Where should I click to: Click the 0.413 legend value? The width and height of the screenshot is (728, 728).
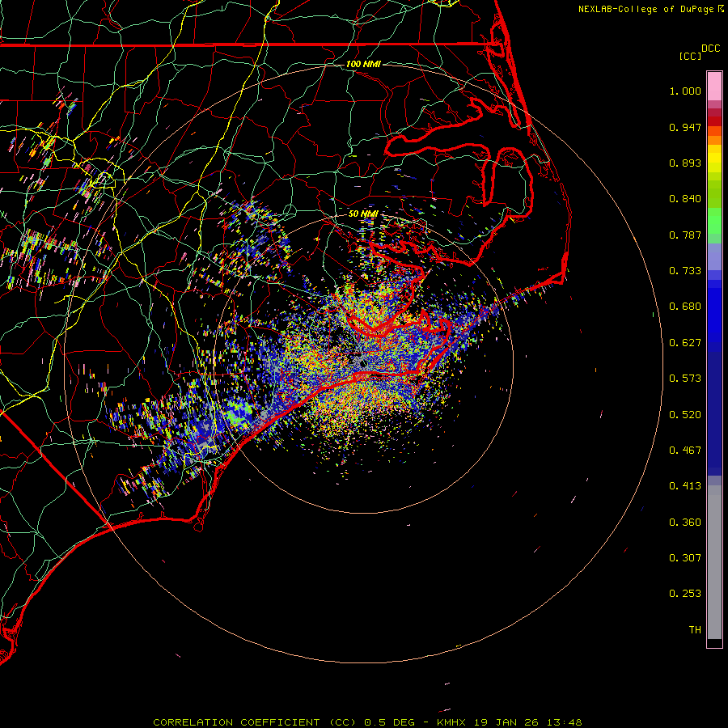click(685, 486)
